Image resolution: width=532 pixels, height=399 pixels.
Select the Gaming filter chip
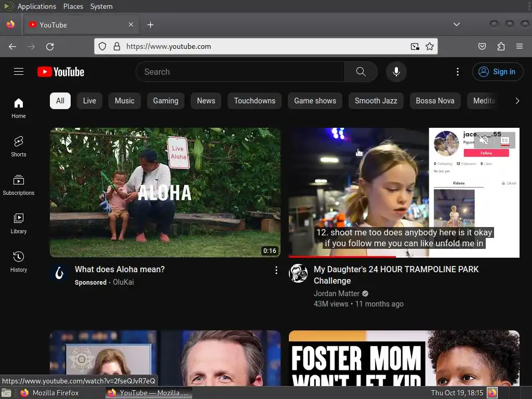coord(166,101)
